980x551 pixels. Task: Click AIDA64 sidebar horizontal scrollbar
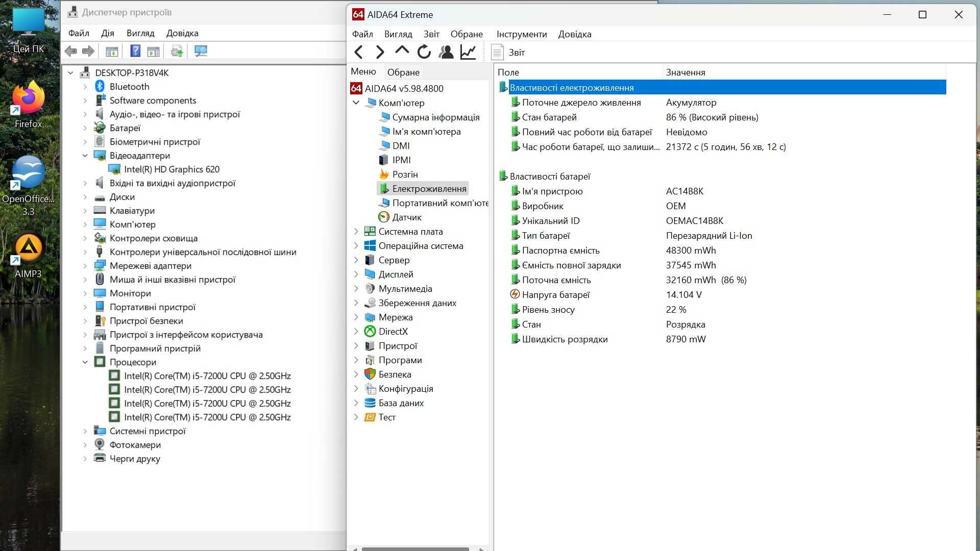tap(415, 549)
